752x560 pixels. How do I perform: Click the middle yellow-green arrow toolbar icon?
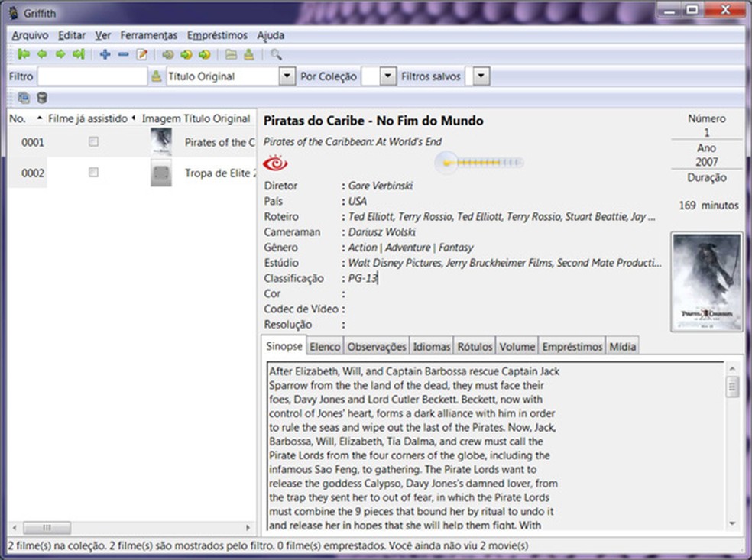coord(186,55)
